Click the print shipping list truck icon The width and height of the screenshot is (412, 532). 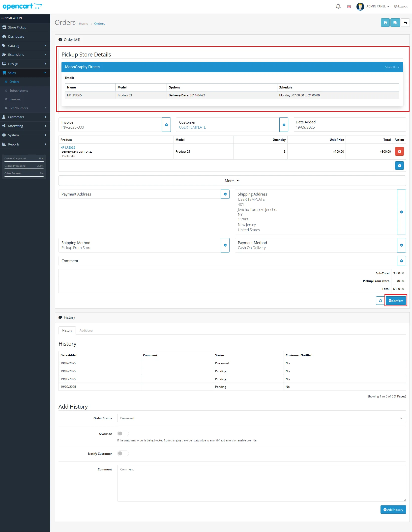pyautogui.click(x=395, y=23)
